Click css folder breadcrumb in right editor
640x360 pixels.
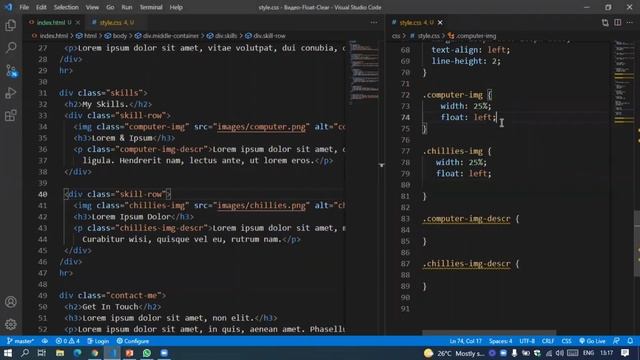[x=396, y=36]
